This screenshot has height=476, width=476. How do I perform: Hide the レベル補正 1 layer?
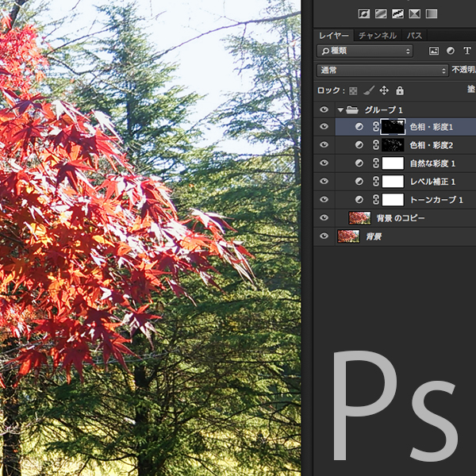(x=324, y=181)
